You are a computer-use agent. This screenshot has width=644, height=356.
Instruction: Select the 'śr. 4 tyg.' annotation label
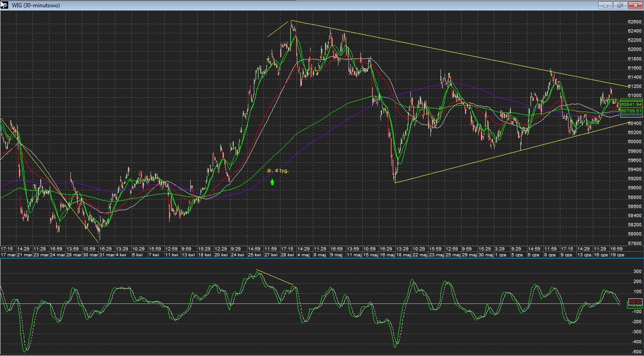pos(278,170)
